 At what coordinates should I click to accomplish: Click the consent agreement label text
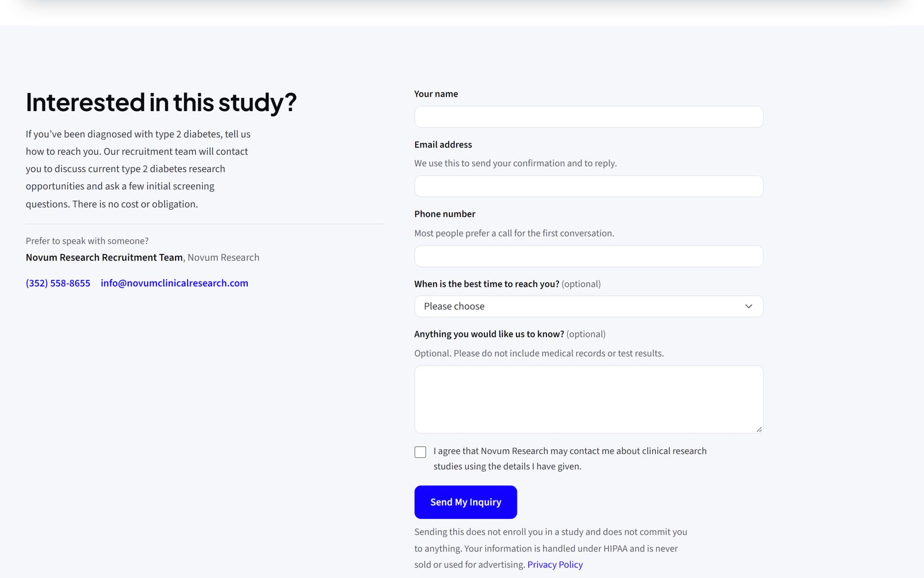point(570,458)
